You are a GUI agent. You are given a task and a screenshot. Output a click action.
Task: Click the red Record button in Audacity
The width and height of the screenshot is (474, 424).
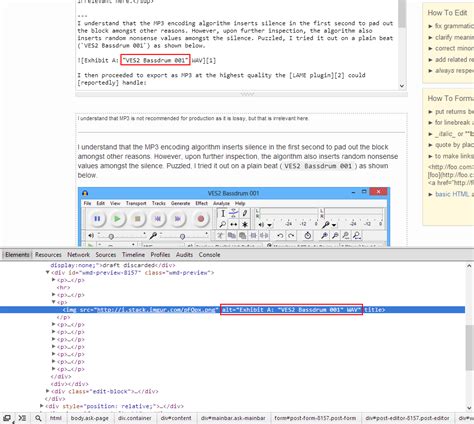pyautogui.click(x=201, y=219)
